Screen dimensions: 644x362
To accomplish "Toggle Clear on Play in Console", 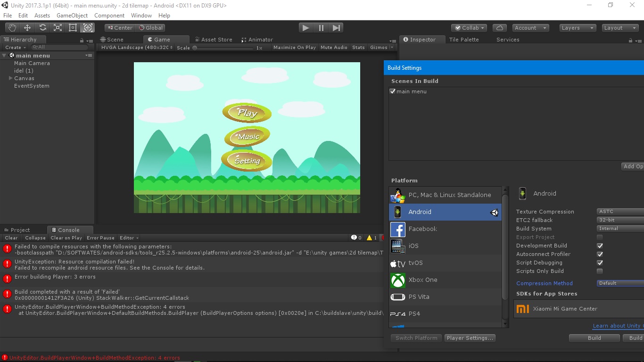I will (x=66, y=238).
